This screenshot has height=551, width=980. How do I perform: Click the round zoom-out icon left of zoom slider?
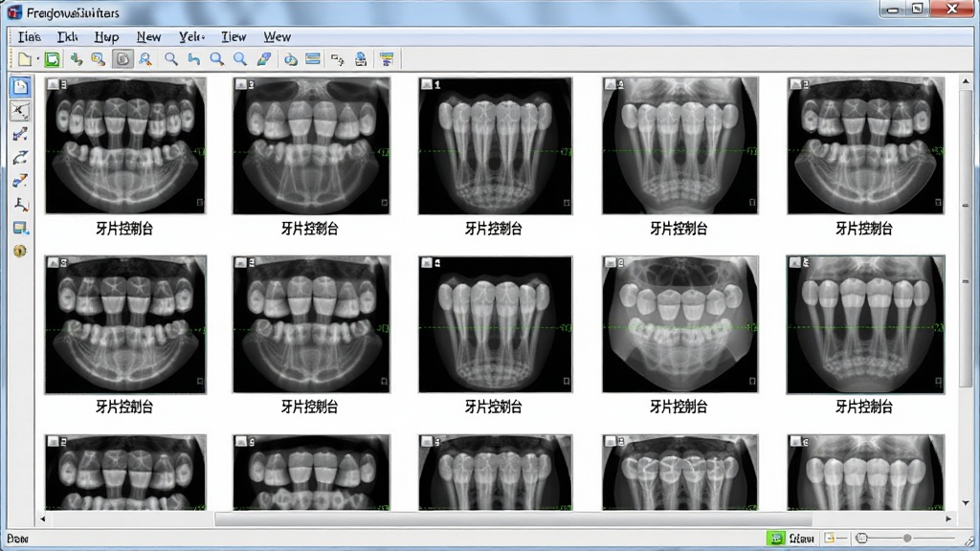(x=862, y=538)
